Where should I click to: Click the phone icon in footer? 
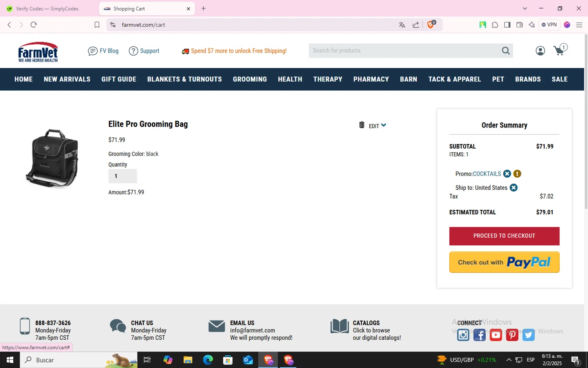click(x=25, y=326)
